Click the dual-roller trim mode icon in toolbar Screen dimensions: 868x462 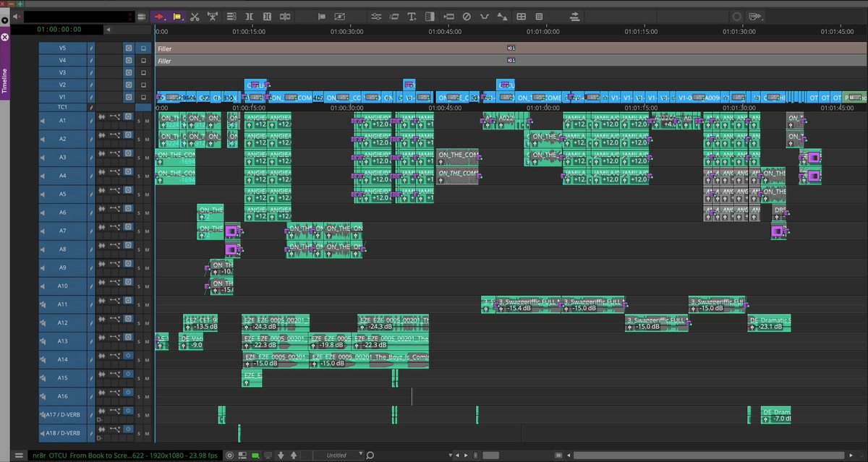tap(249, 16)
